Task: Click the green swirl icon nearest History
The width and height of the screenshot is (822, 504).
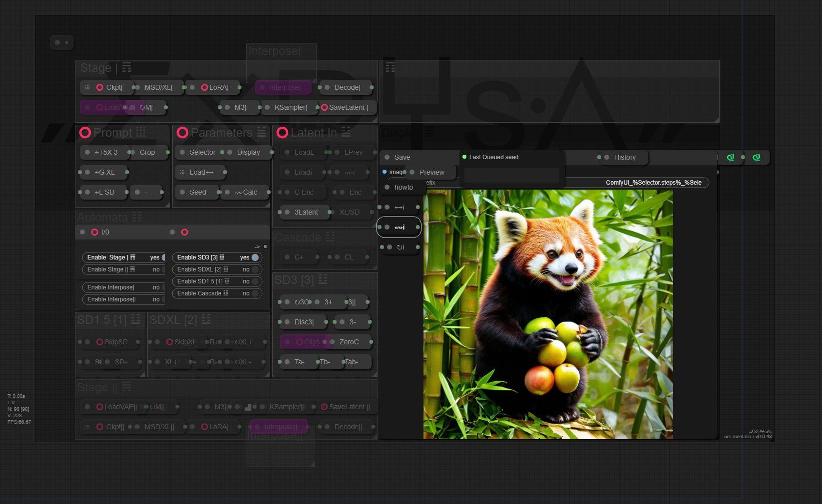Action: tap(731, 157)
